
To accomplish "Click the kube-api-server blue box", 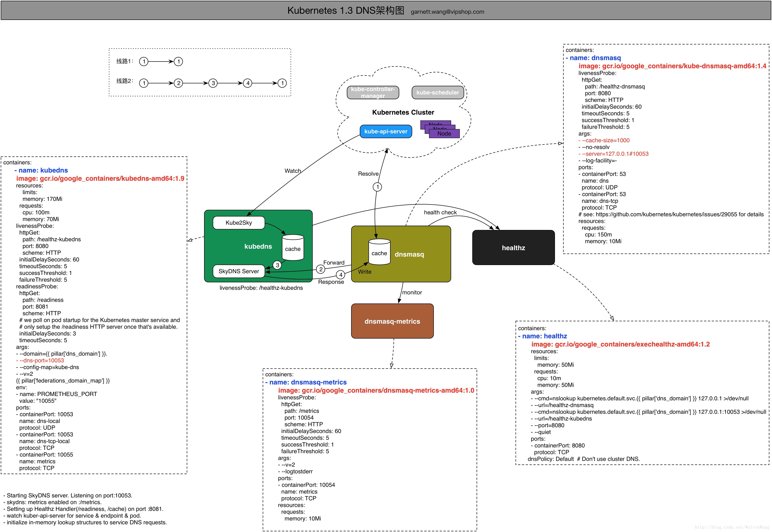I will coord(386,131).
